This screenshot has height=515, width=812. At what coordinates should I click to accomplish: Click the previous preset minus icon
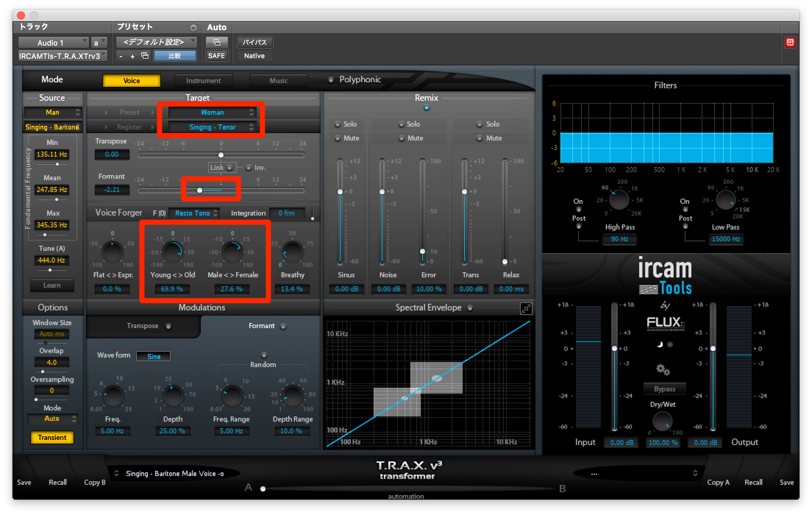point(121,56)
